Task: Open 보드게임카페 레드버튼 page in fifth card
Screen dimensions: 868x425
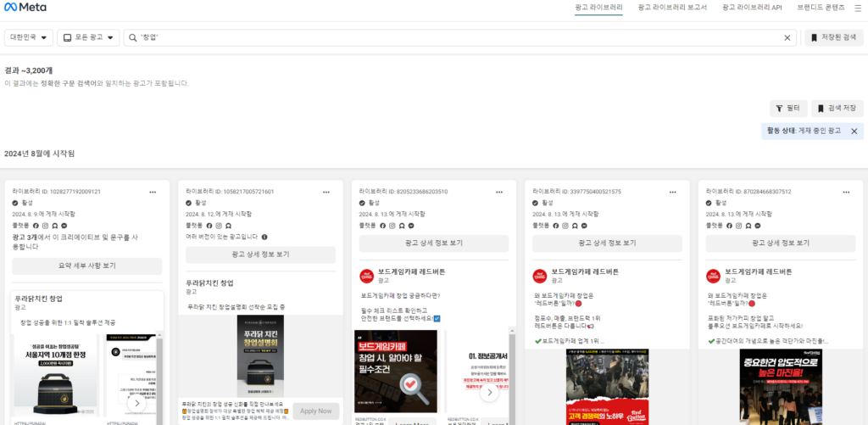Action: point(759,271)
